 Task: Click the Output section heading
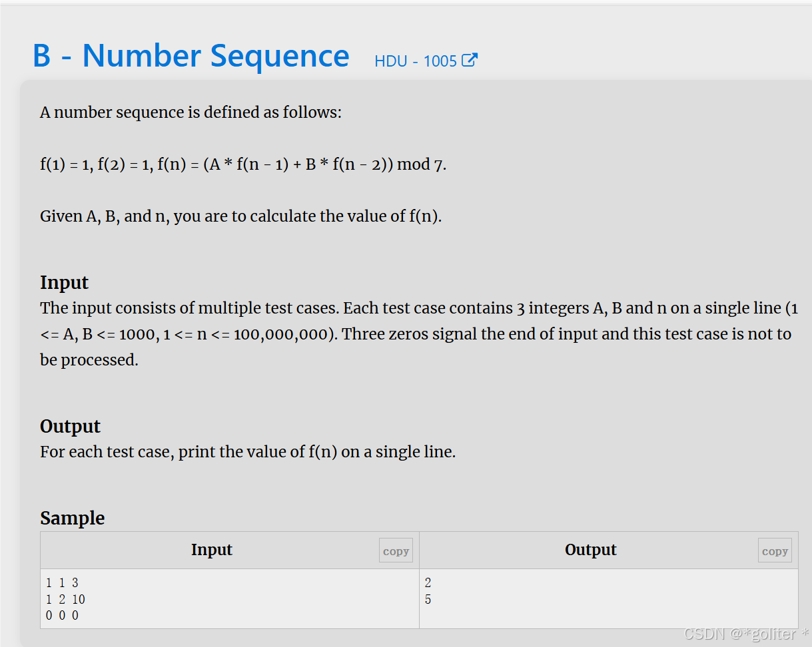(70, 426)
